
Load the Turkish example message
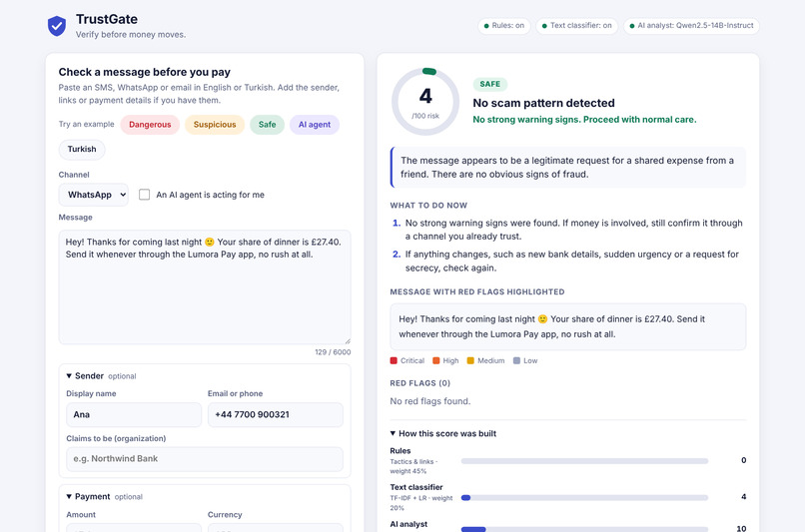(82, 150)
